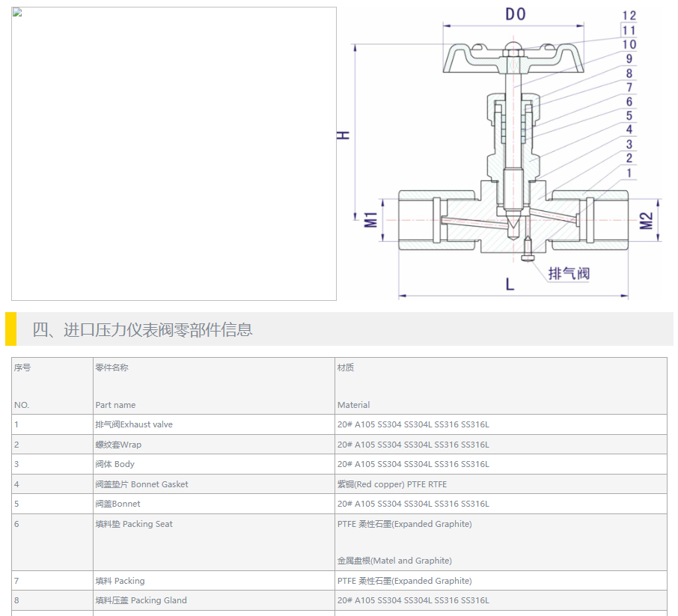Click the 排气阀 label in the diagram
The width and height of the screenshot is (678, 616).
point(569,273)
